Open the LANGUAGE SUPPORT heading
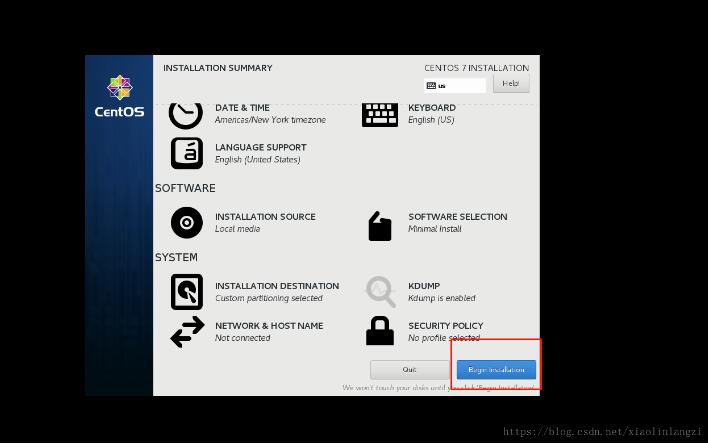 261,148
